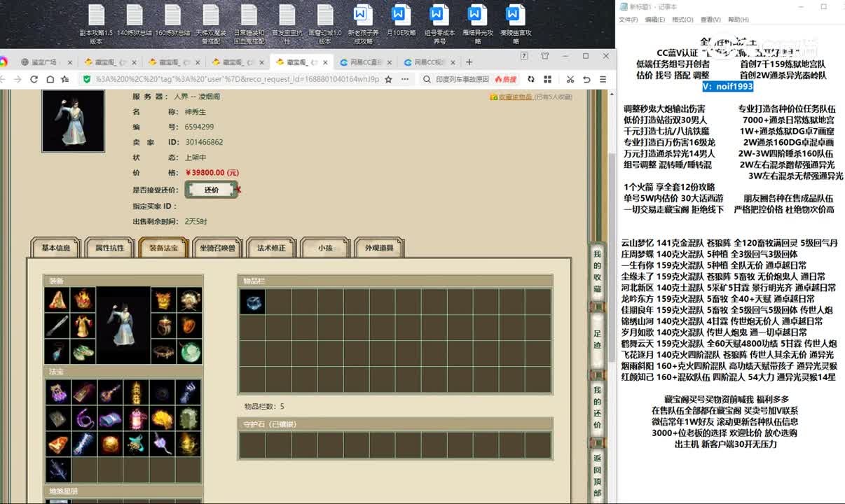
Task: Open the 属性抗性 tab
Action: [x=109, y=248]
